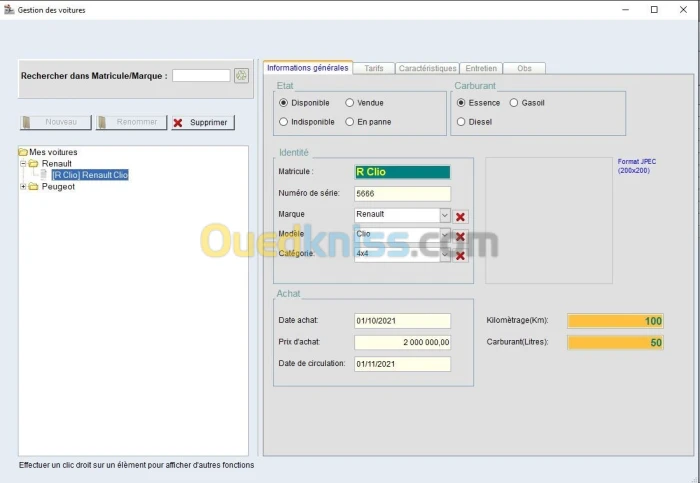Click the Format JPEG (200x200) label
Screen dimensions: 700x483
coord(637,166)
